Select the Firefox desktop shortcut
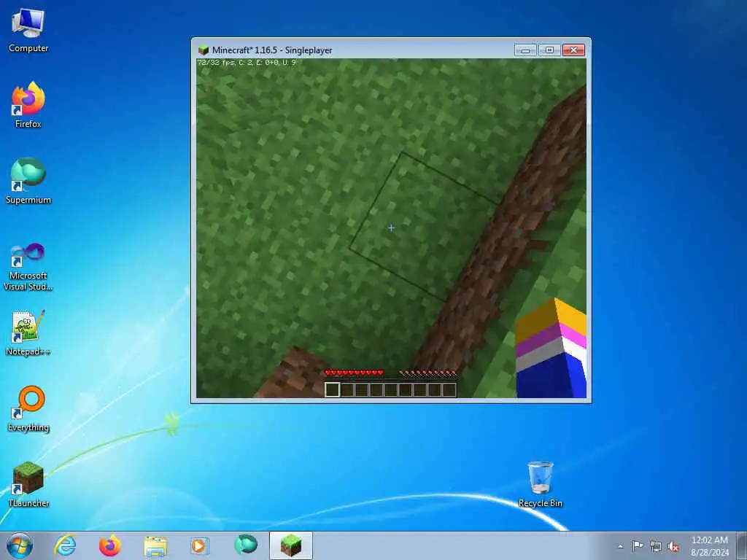The image size is (747, 560). [28, 105]
